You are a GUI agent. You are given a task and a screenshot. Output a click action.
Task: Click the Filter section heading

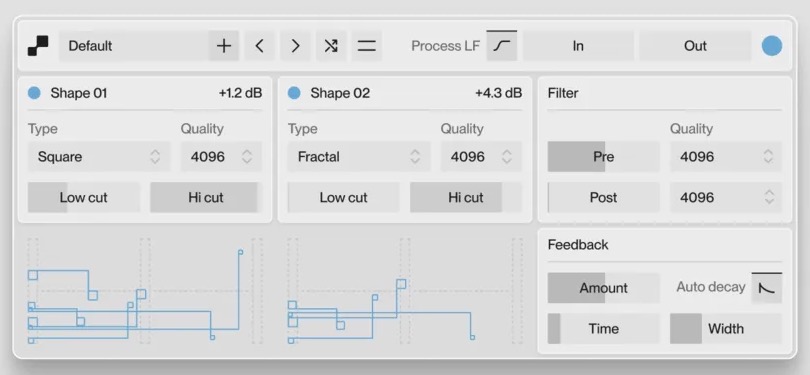563,93
